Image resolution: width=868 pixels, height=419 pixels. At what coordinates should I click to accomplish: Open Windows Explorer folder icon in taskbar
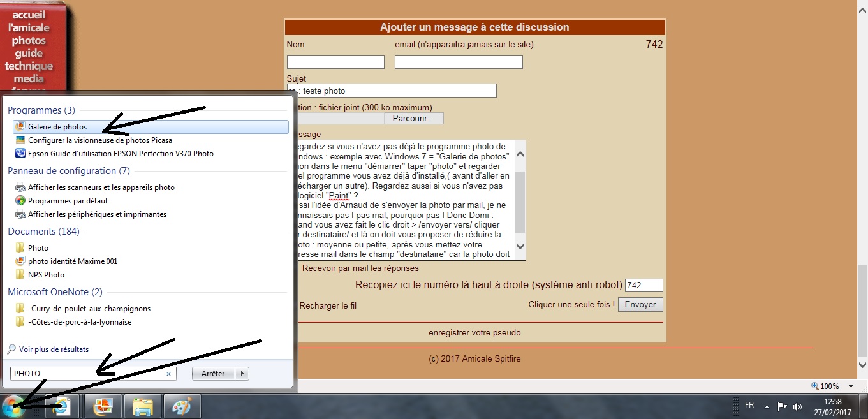[142, 406]
